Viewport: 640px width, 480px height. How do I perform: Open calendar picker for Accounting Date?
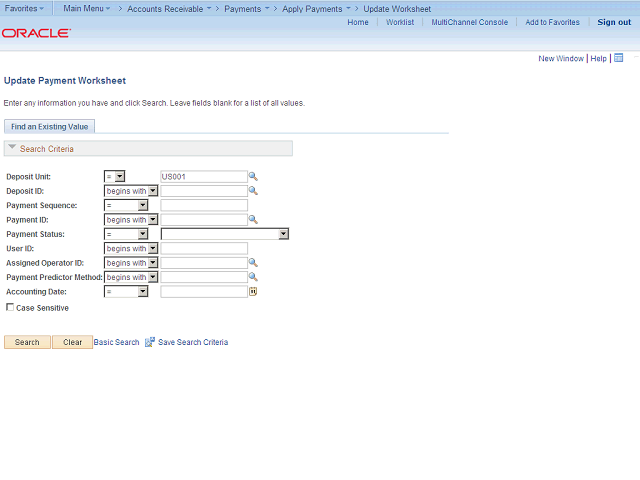pyautogui.click(x=253, y=291)
